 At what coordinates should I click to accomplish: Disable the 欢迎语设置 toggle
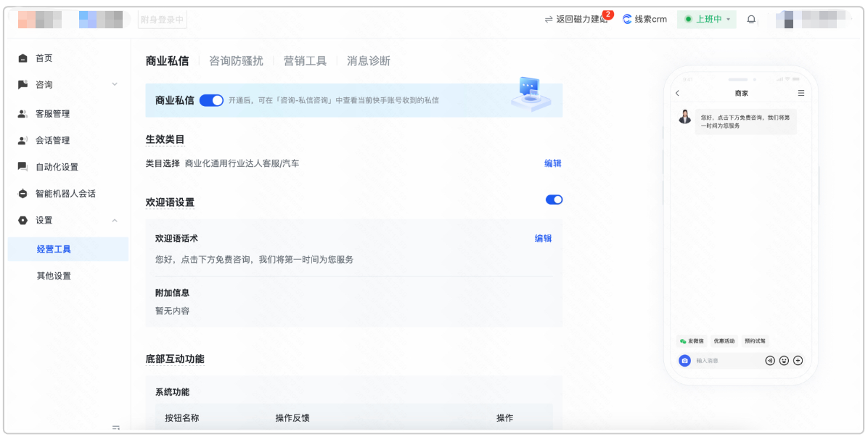(554, 199)
